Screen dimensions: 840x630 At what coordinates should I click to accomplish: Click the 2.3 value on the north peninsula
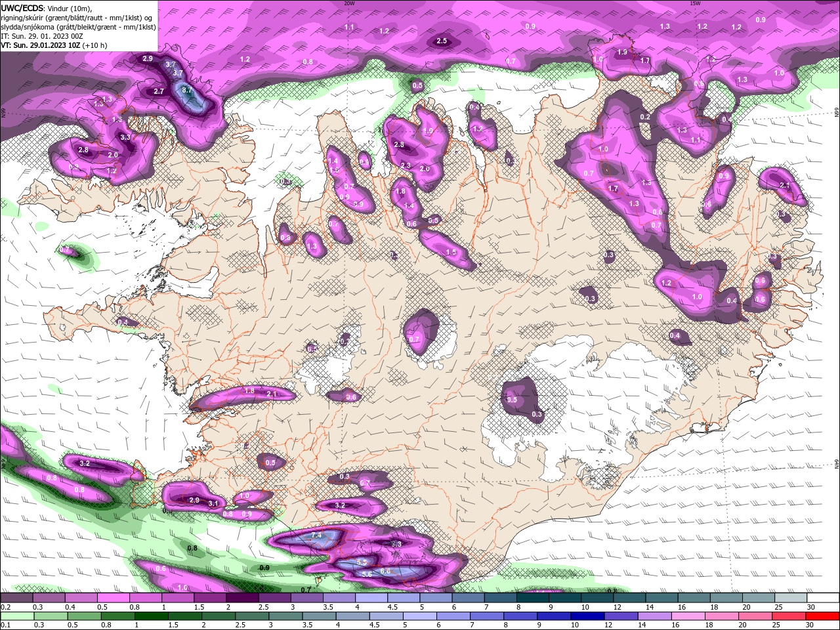406,165
